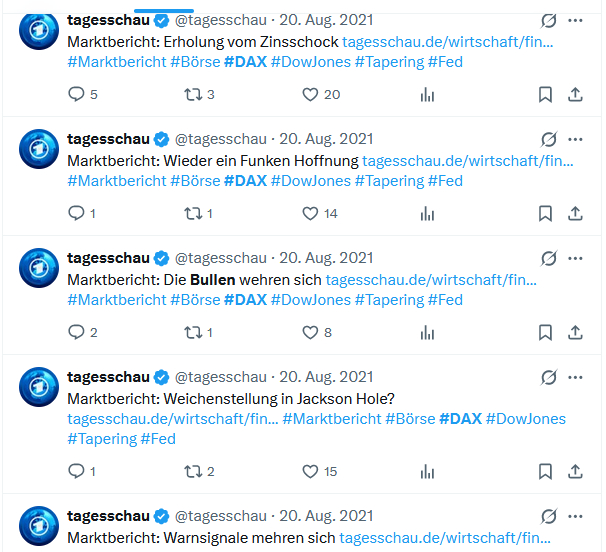Repost the 'Die Bullen wehren sich' tweet
The image size is (606, 552).
pyautogui.click(x=194, y=332)
